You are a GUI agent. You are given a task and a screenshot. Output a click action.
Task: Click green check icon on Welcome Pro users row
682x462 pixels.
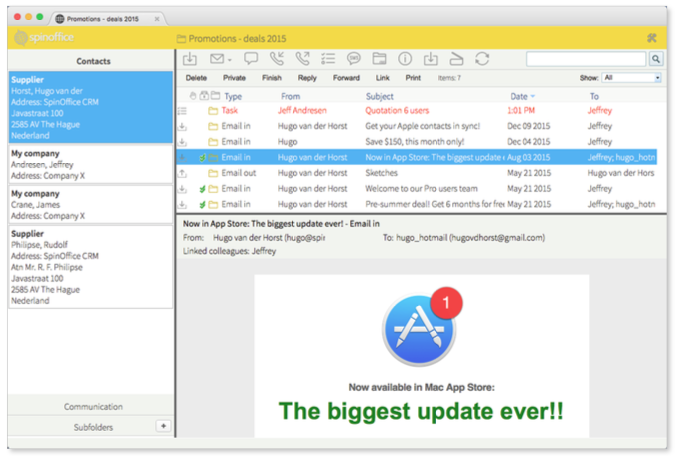coord(202,189)
